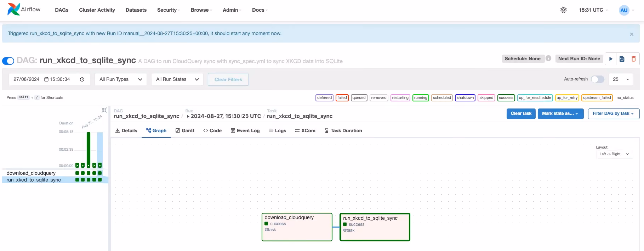
Task: Click the Schedule info icon
Action: tap(548, 58)
